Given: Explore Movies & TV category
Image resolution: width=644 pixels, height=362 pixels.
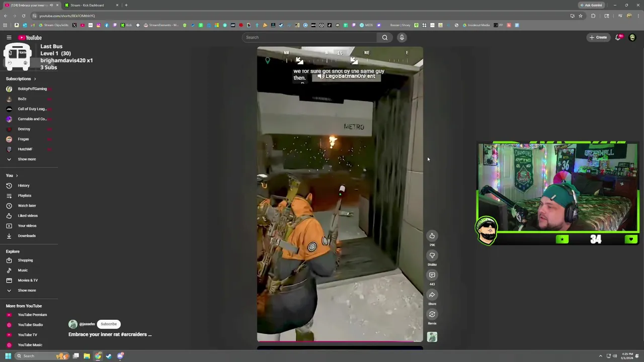Looking at the screenshot, I should tap(28, 281).
